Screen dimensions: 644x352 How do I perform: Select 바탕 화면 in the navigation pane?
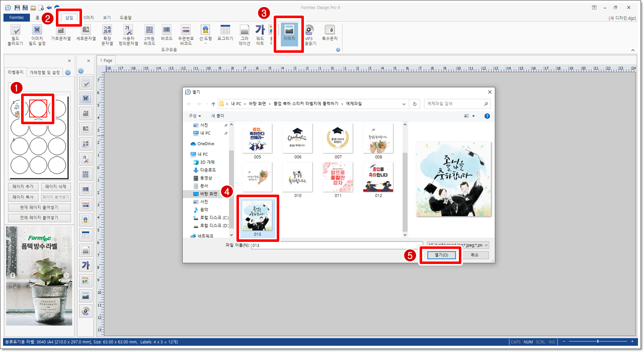point(205,194)
